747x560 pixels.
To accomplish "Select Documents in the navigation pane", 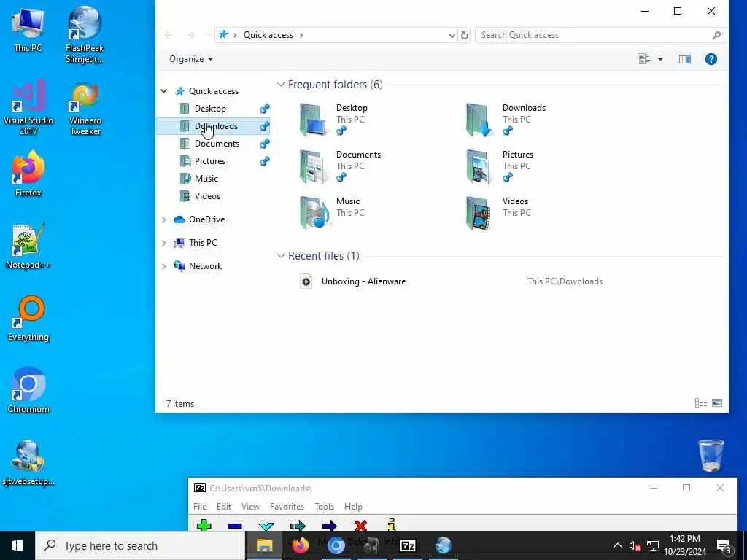I will [x=217, y=144].
